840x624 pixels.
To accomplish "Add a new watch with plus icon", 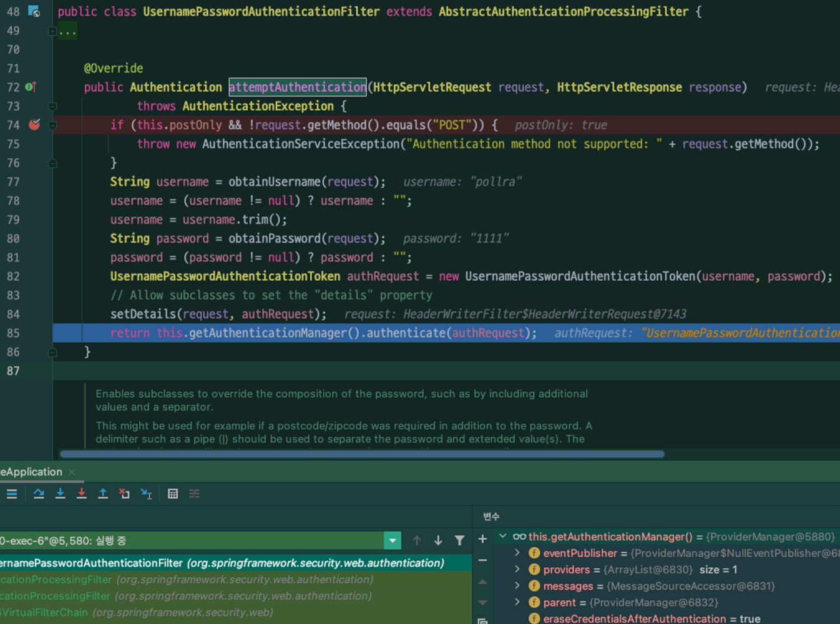I will pos(482,539).
